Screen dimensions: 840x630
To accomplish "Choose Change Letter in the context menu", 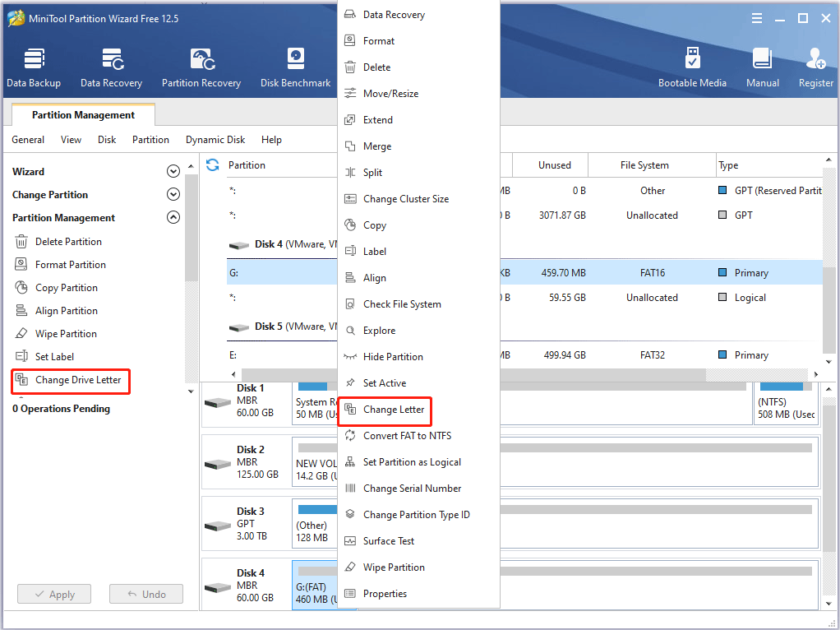I will (x=395, y=409).
